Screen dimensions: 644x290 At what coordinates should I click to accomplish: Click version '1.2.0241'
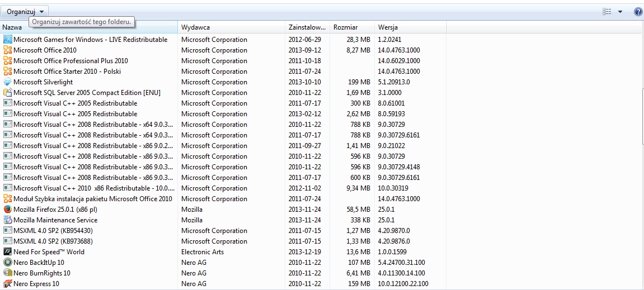coord(389,39)
